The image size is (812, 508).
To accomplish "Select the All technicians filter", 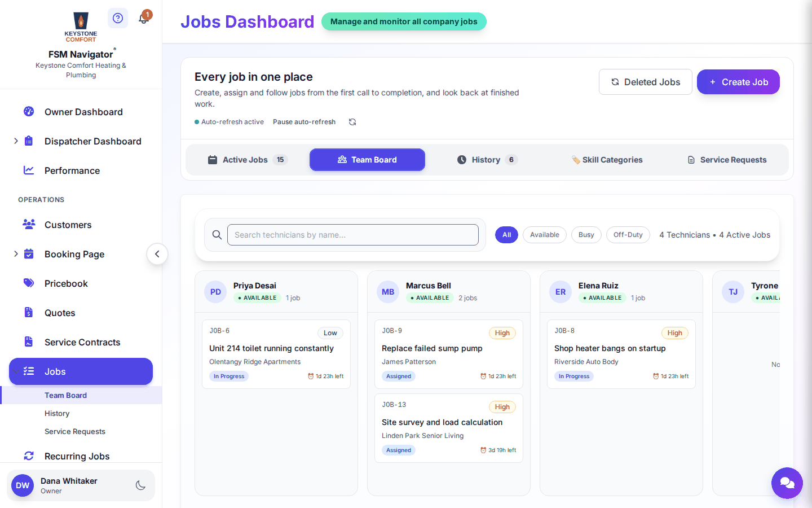I will (x=506, y=235).
